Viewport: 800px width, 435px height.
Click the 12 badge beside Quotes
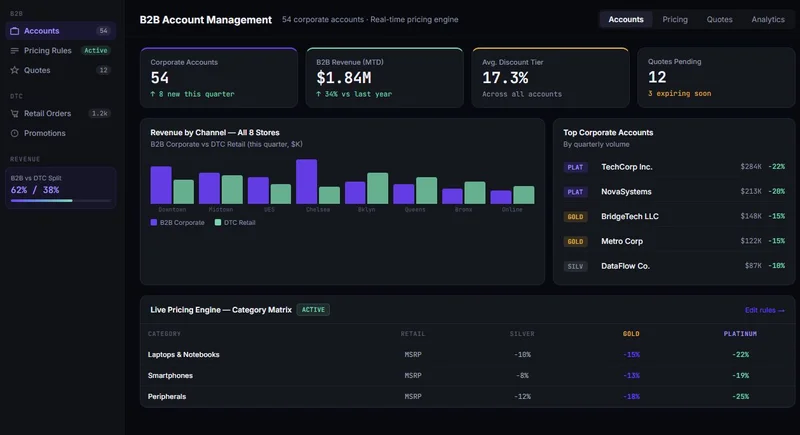104,70
